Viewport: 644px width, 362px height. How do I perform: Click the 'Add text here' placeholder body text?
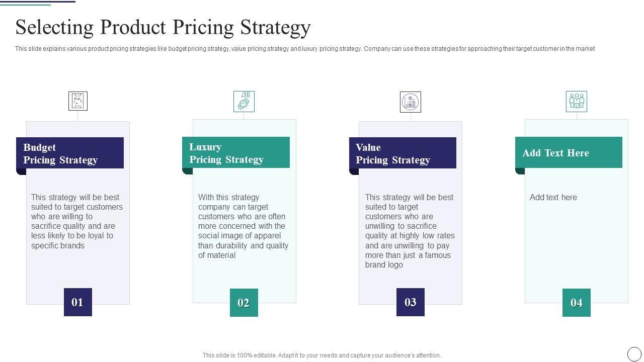(x=553, y=198)
